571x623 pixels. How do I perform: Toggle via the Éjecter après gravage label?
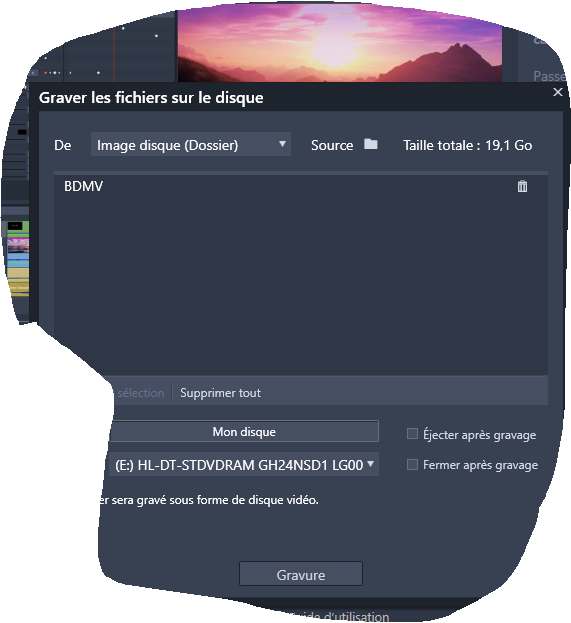coord(479,435)
